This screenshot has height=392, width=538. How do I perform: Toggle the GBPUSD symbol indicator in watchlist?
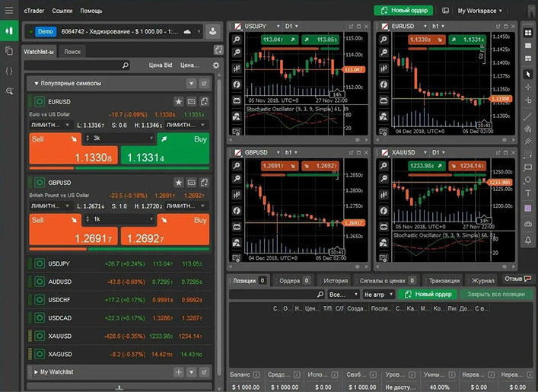40,183
